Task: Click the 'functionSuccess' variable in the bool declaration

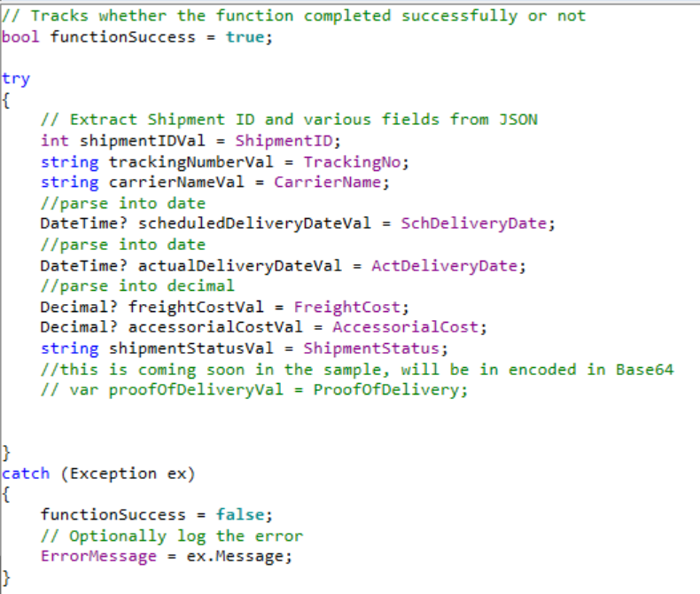Action: click(123, 37)
